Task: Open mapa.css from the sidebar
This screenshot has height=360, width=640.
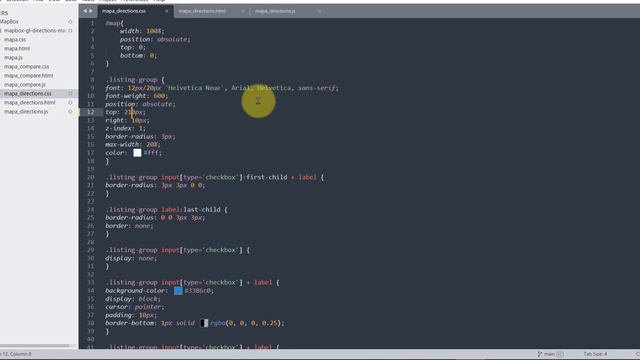Action: (15, 40)
